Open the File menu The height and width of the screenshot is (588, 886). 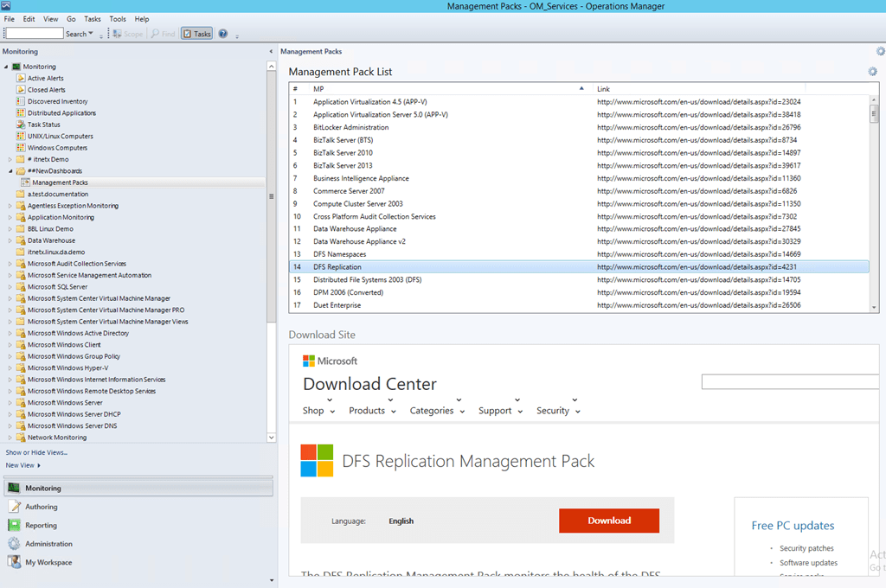coord(9,19)
